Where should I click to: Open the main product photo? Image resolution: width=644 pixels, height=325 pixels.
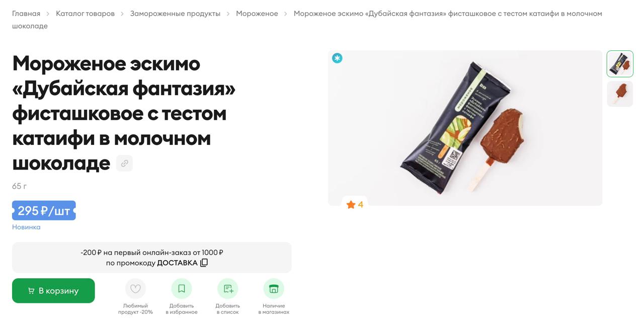[x=465, y=128]
